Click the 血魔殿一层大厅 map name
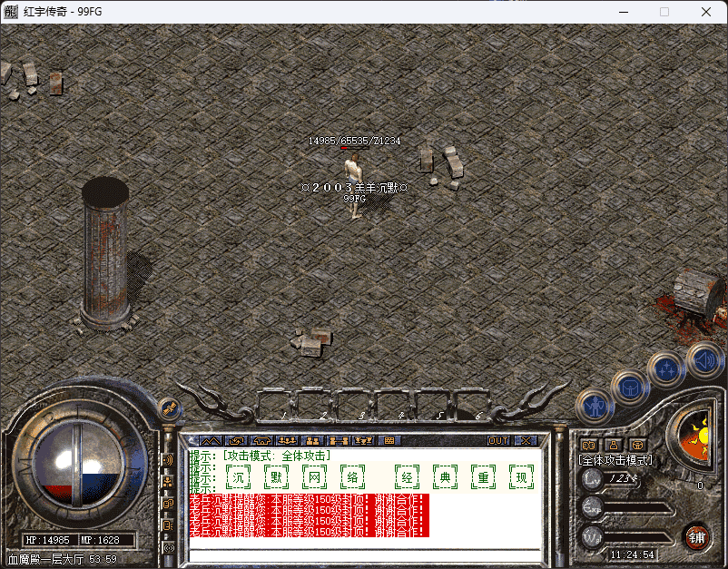 tap(45, 559)
